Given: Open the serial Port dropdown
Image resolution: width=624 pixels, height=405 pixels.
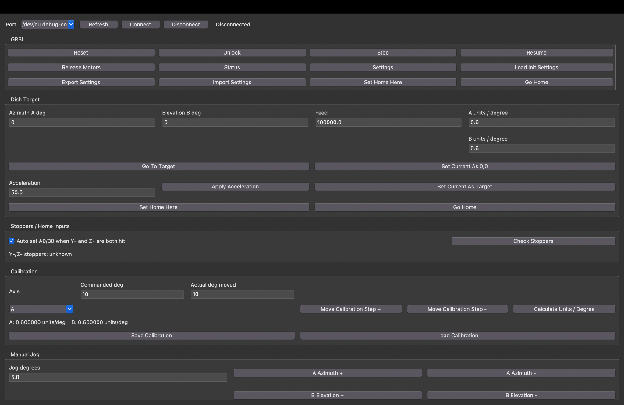Looking at the screenshot, I should pos(48,24).
